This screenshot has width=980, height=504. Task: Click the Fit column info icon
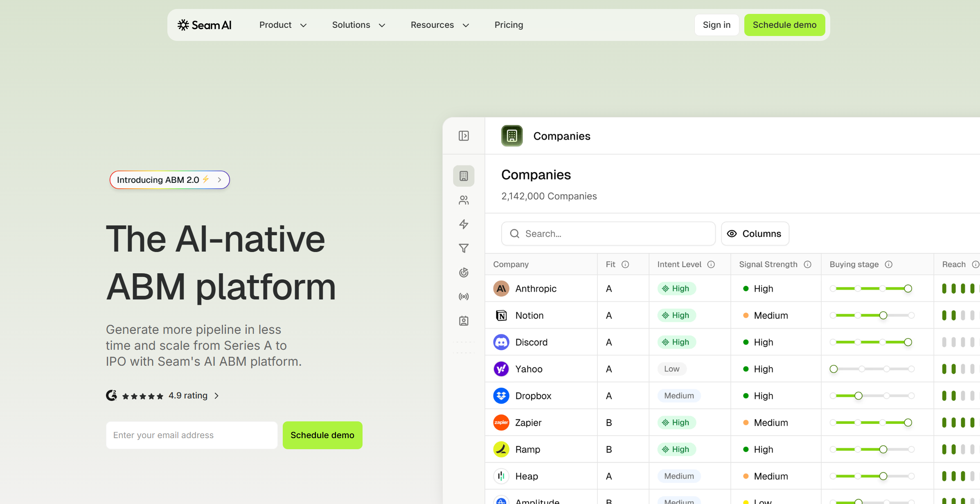click(625, 264)
